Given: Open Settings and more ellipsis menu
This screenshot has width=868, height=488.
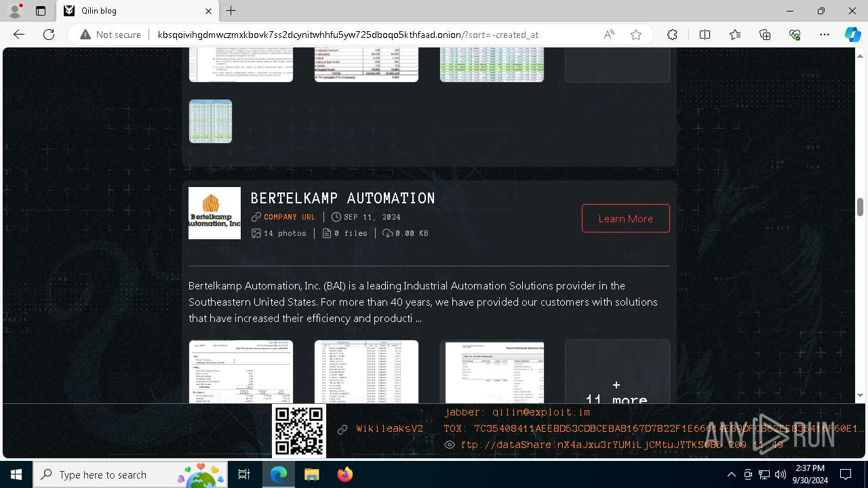Looking at the screenshot, I should click(825, 35).
